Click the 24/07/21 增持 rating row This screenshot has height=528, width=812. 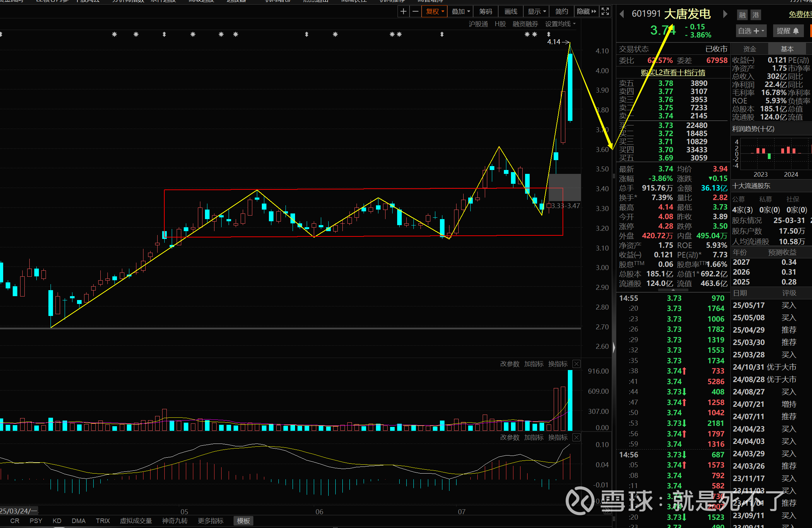point(771,404)
